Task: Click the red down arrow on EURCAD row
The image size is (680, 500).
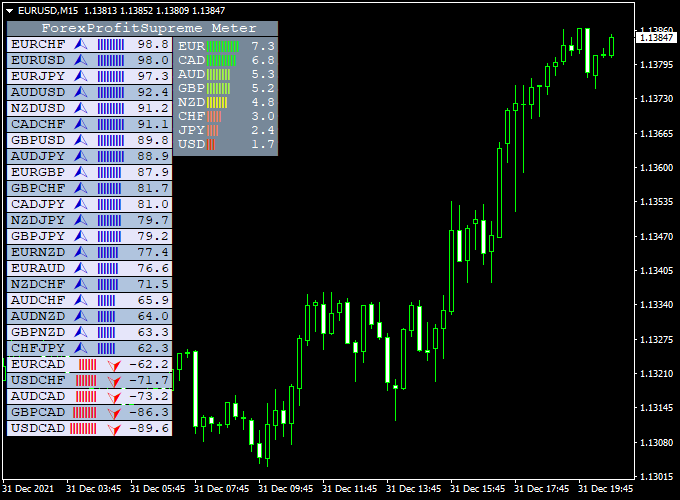Action: coord(114,365)
